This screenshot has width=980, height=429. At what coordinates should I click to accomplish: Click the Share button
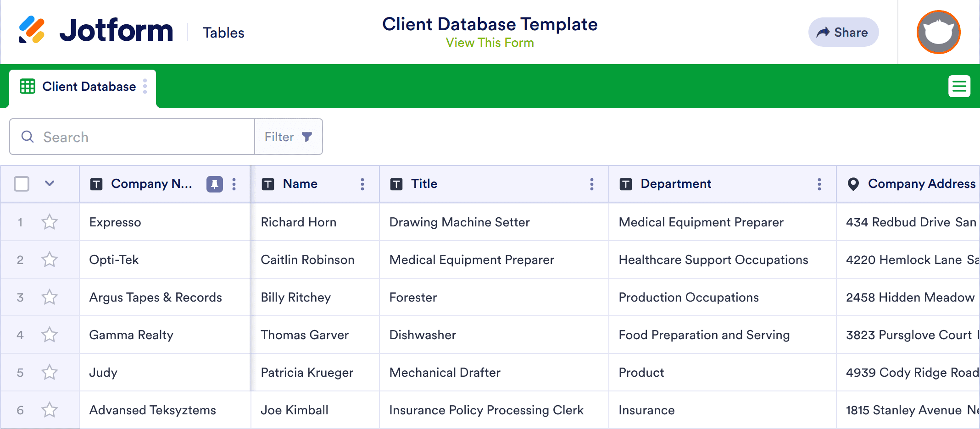pos(843,32)
